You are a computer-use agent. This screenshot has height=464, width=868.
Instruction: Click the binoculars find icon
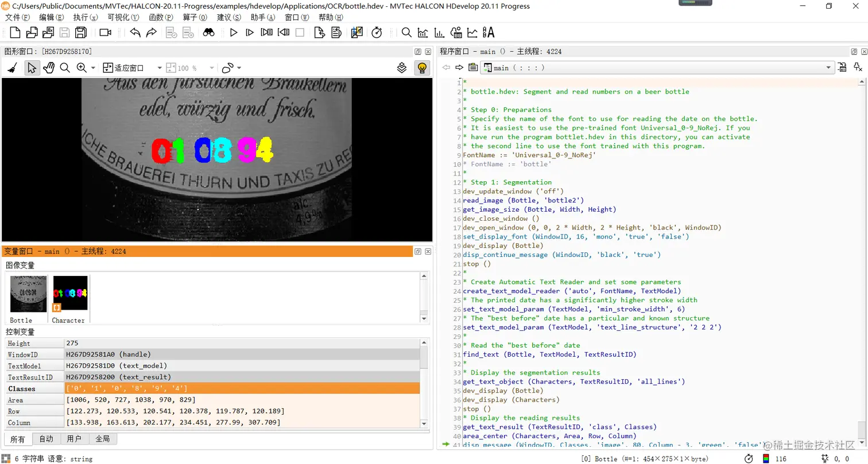(208, 33)
